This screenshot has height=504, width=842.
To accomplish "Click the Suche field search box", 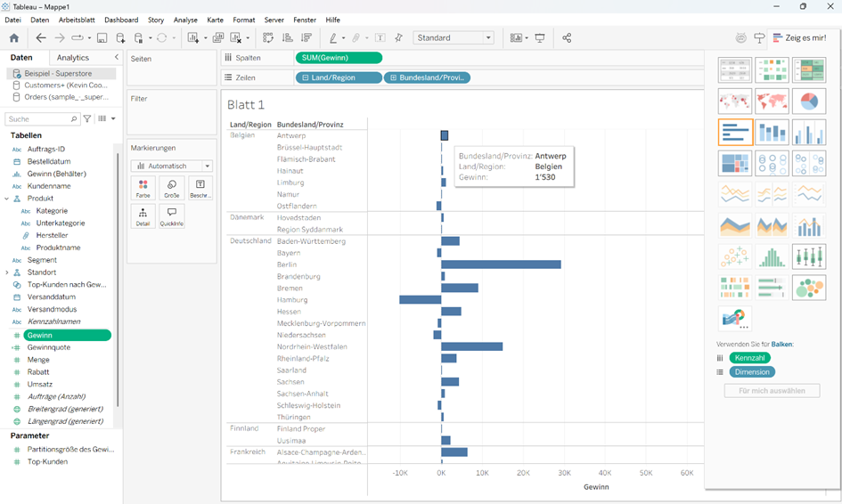I will coord(42,118).
